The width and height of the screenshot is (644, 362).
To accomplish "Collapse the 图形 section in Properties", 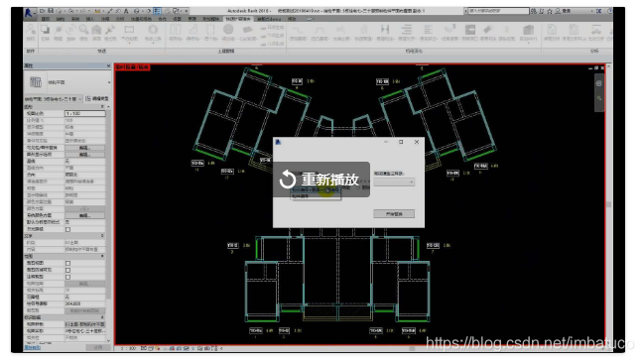I will (102, 107).
